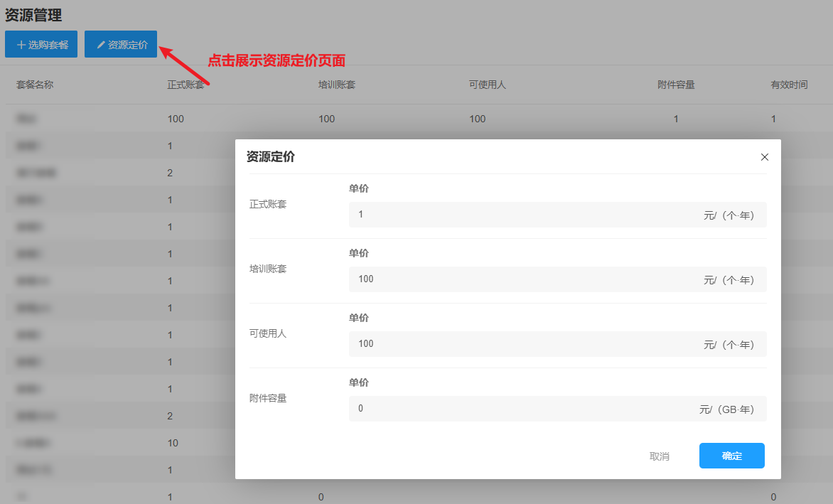
Task: Cancel the dialog via 取消
Action: coord(658,456)
